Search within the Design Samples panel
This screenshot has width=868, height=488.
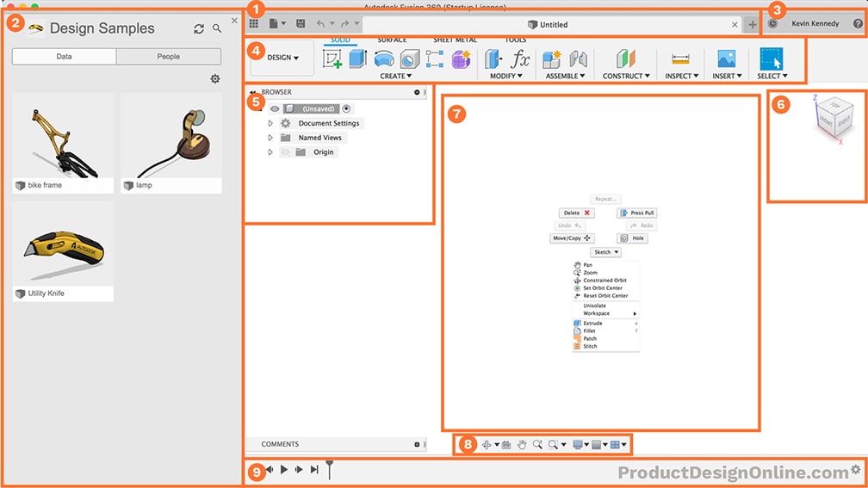(217, 28)
